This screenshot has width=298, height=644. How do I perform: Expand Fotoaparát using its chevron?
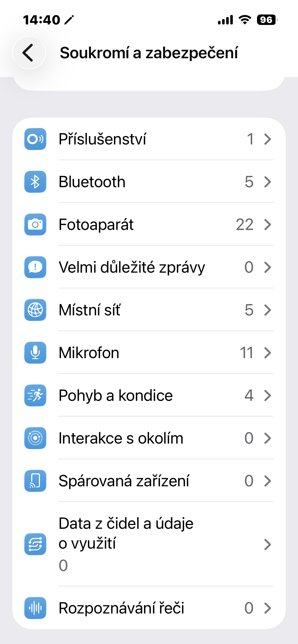click(x=267, y=225)
